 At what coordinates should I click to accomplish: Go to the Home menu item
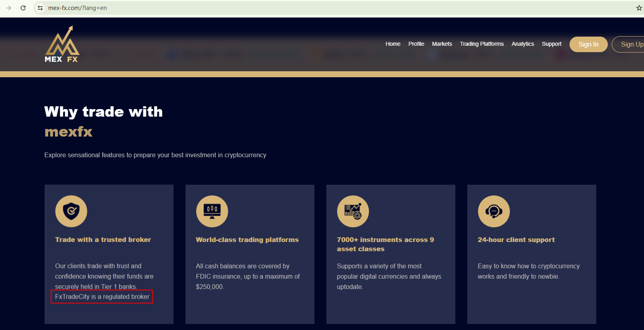[393, 44]
